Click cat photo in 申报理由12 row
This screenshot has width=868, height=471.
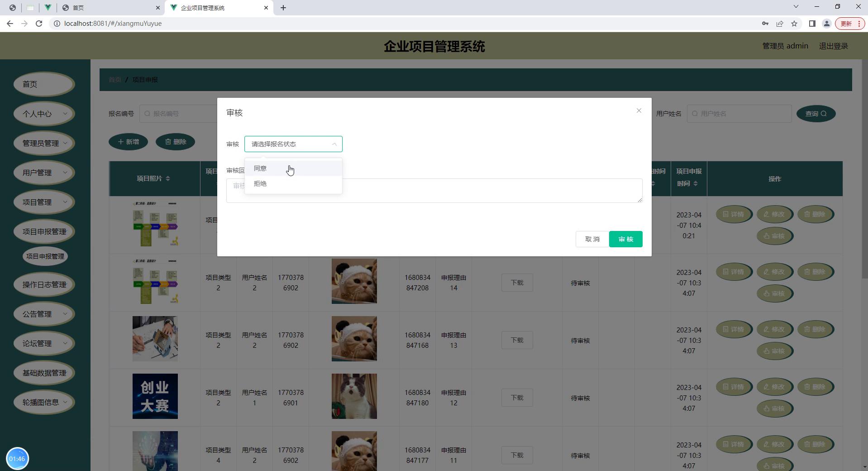pyautogui.click(x=354, y=396)
